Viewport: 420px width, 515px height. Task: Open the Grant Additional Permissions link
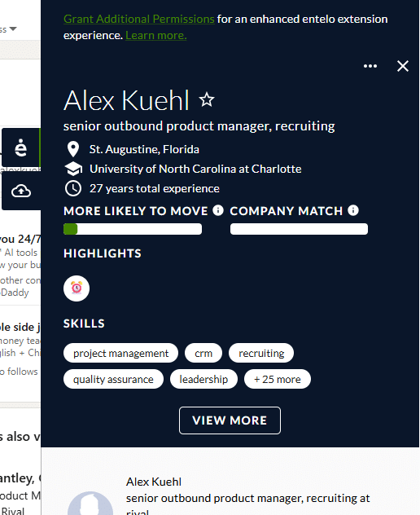pyautogui.click(x=139, y=19)
